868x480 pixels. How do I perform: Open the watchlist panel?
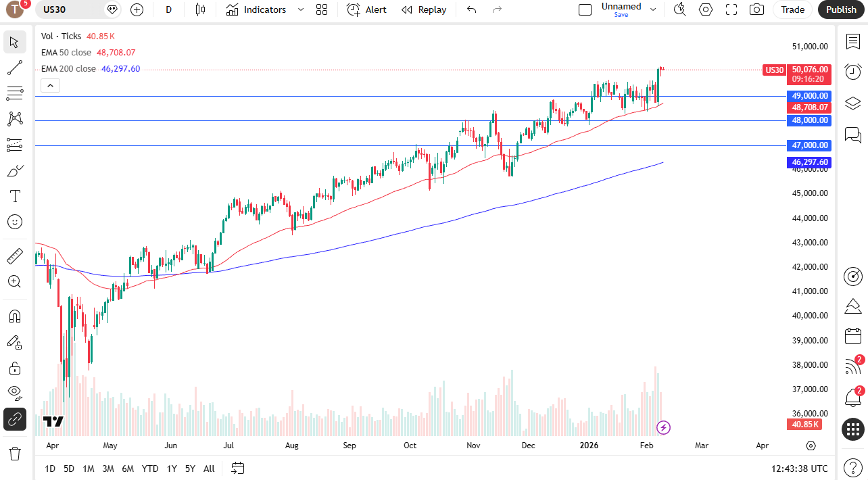[x=853, y=41]
